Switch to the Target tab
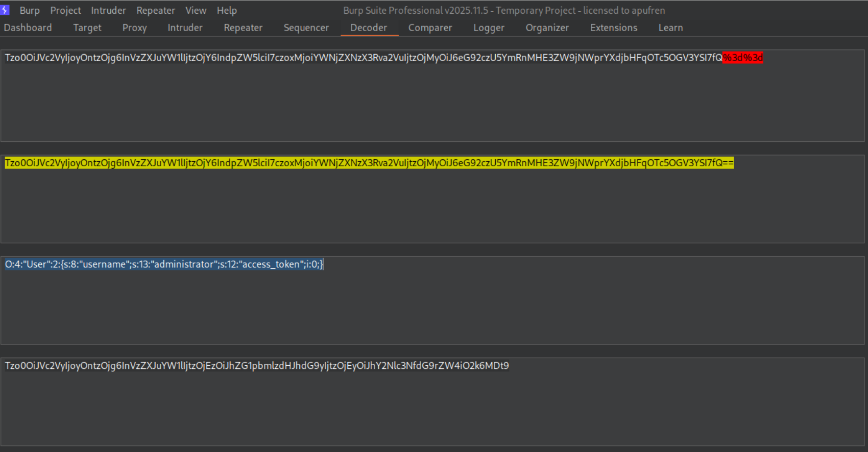This screenshot has width=868, height=452. [x=87, y=28]
